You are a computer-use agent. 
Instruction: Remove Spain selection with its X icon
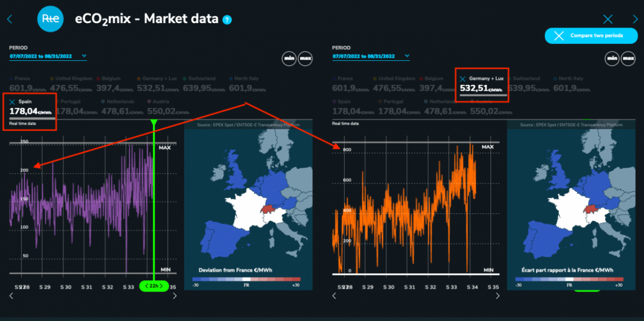[12, 102]
